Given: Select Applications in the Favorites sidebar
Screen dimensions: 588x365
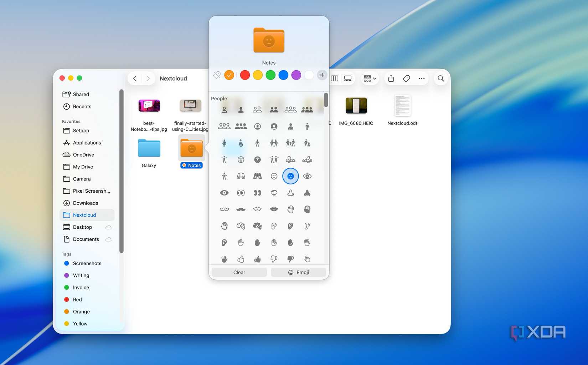Looking at the screenshot, I should pyautogui.click(x=87, y=142).
